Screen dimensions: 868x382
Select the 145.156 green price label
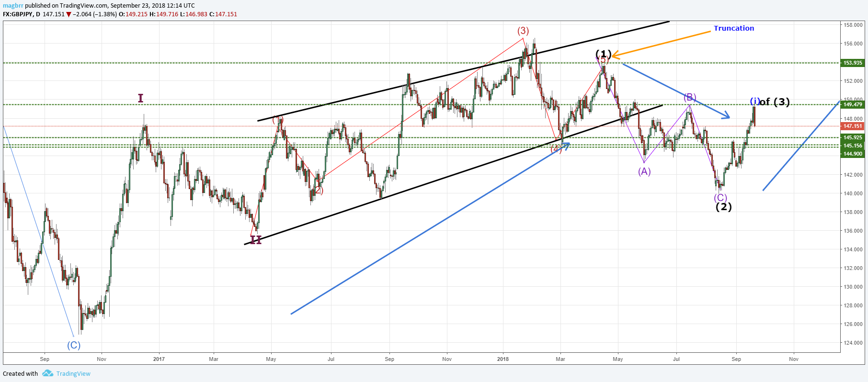coord(853,146)
